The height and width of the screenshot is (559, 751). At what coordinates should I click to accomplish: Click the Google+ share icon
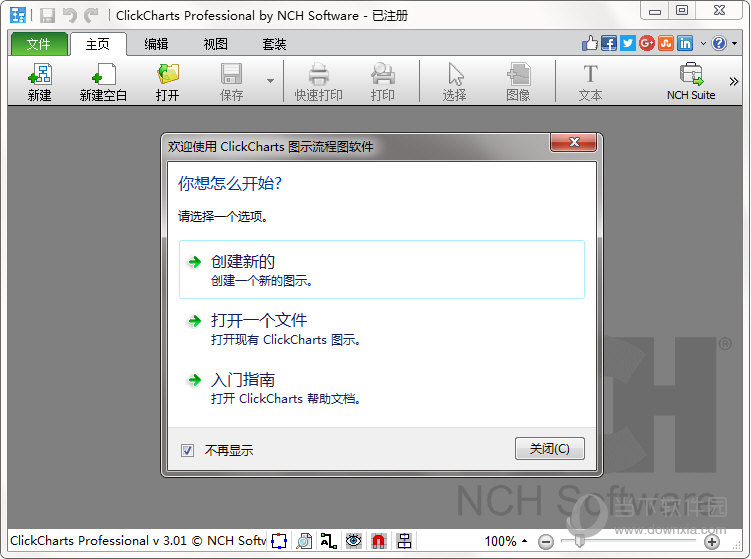[647, 43]
